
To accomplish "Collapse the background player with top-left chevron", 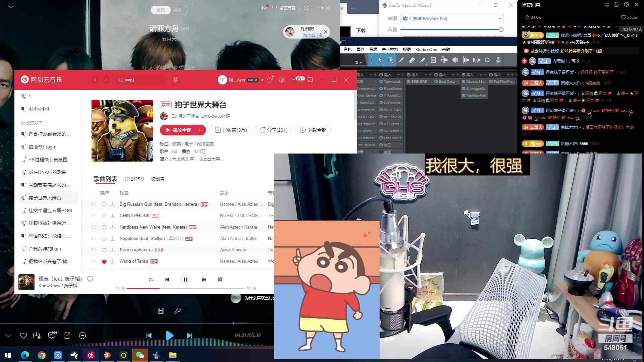I will 11,7.
